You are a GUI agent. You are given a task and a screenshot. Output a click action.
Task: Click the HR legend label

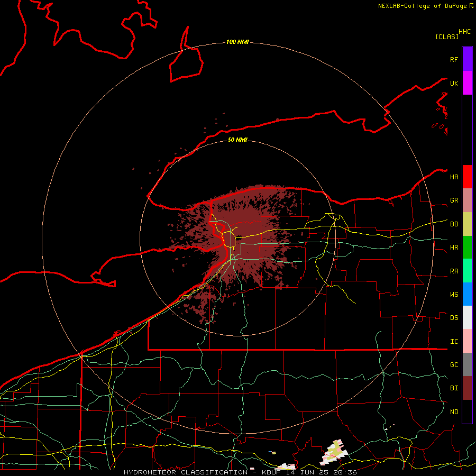(454, 248)
